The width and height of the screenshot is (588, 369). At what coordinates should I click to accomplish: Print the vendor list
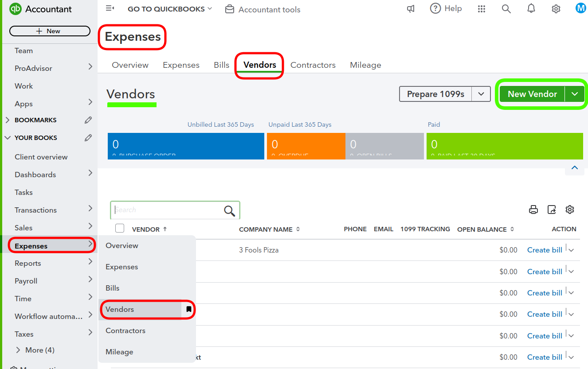point(533,210)
